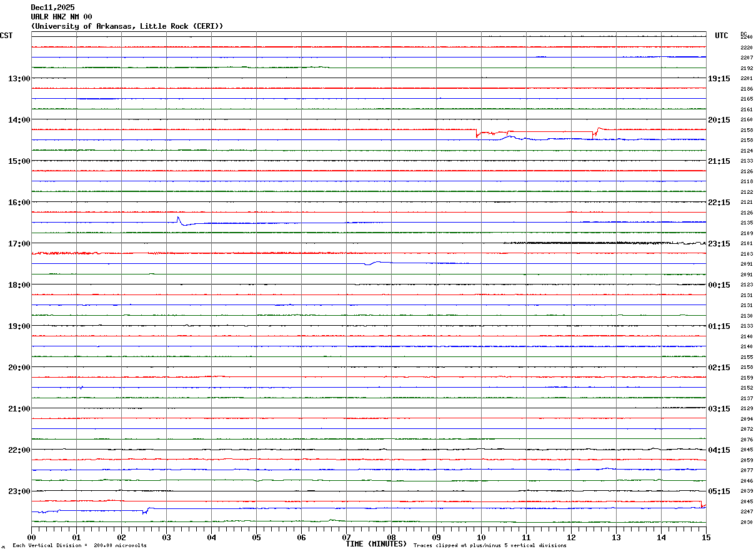
Task: Click DC offset value 2201
Action: 746,78
